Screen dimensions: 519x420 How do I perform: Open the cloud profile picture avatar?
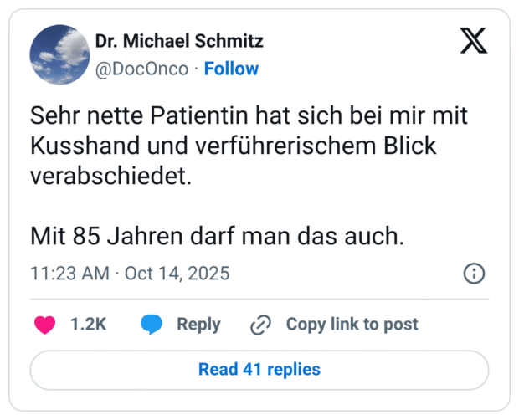pyautogui.click(x=60, y=54)
